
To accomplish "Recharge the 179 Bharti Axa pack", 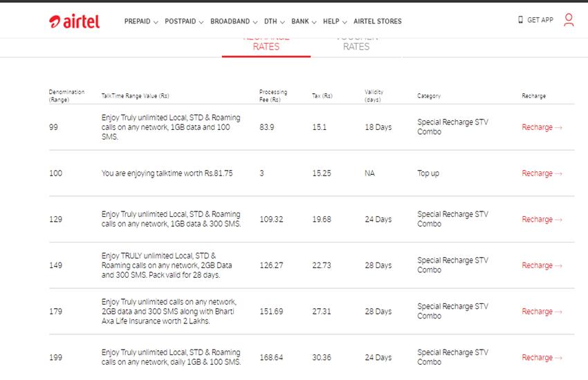I will [542, 312].
